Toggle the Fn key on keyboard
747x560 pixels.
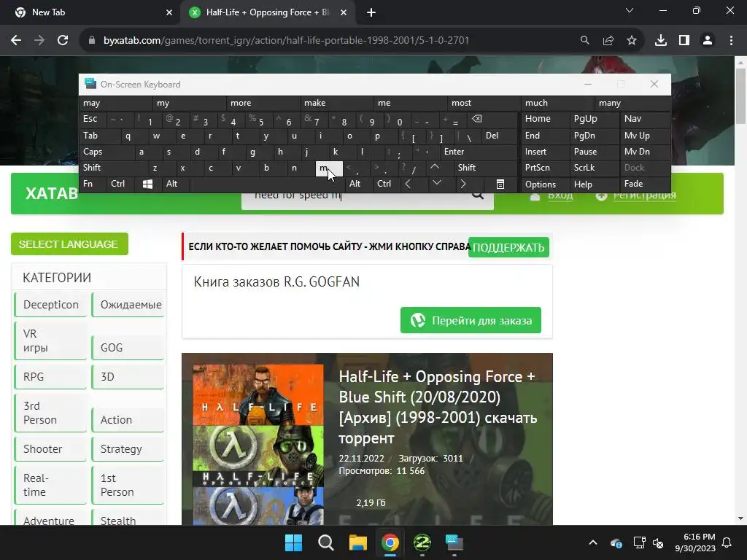[x=93, y=184]
